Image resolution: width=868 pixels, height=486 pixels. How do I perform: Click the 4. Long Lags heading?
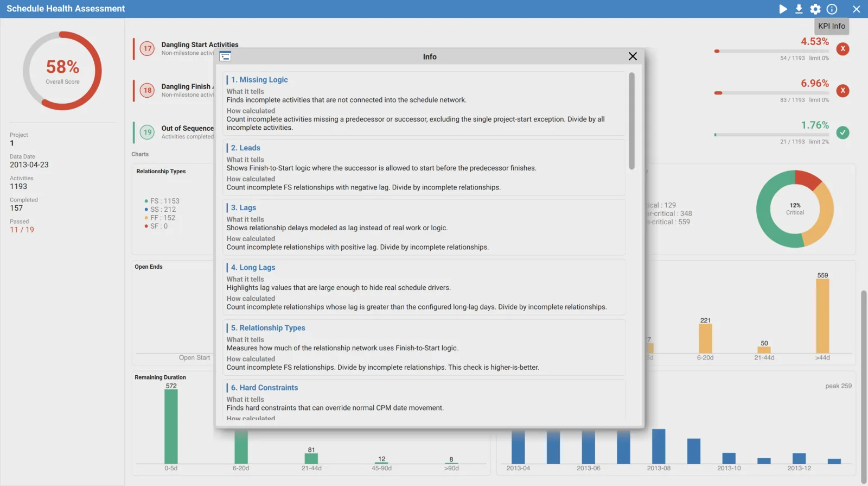253,268
